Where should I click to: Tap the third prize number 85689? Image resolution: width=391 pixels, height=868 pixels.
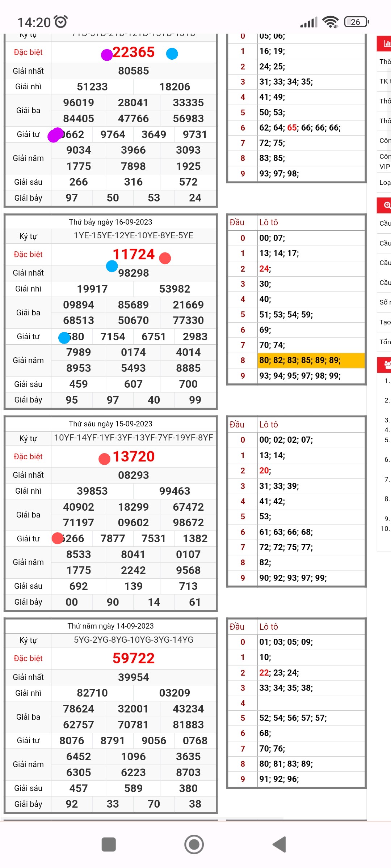(x=134, y=305)
